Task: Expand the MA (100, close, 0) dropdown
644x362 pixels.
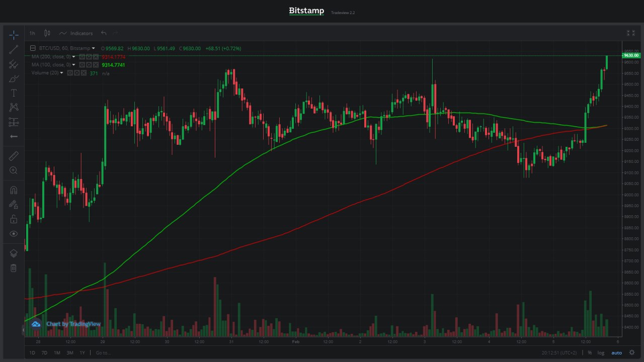Action: 74,65
